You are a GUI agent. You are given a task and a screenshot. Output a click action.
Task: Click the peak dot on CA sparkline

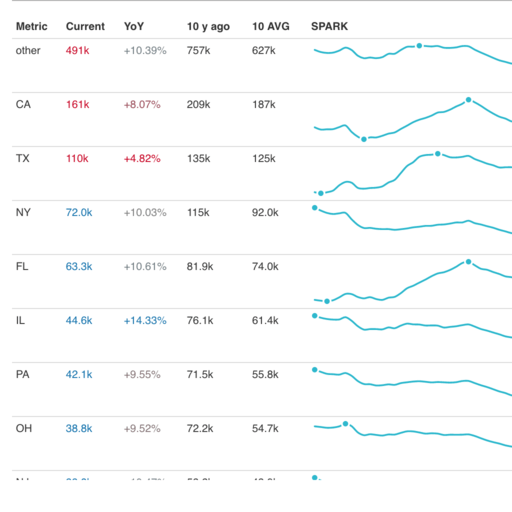[x=468, y=100]
